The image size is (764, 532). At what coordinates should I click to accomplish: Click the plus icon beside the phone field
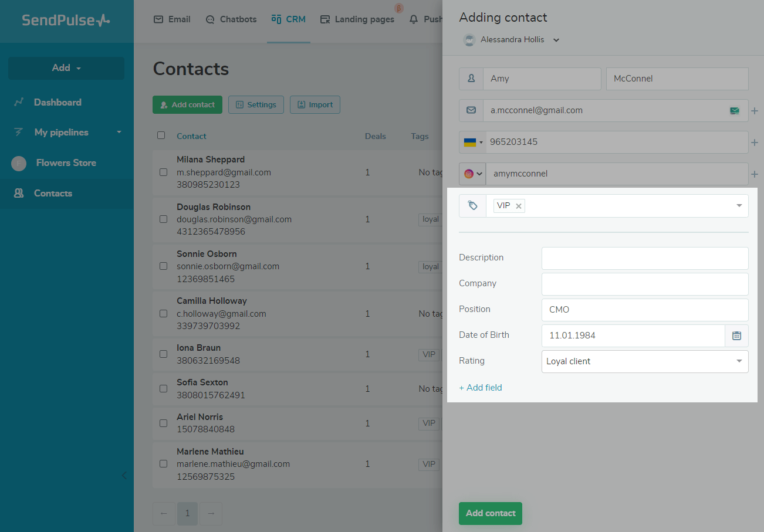(755, 143)
